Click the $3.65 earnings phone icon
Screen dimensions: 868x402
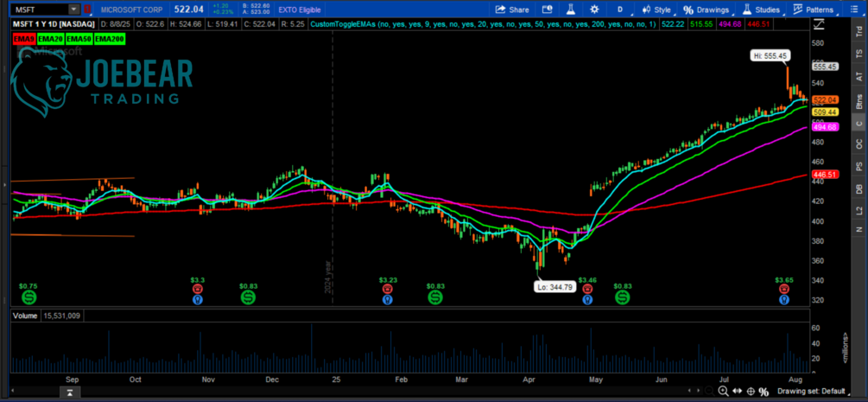pyautogui.click(x=784, y=289)
